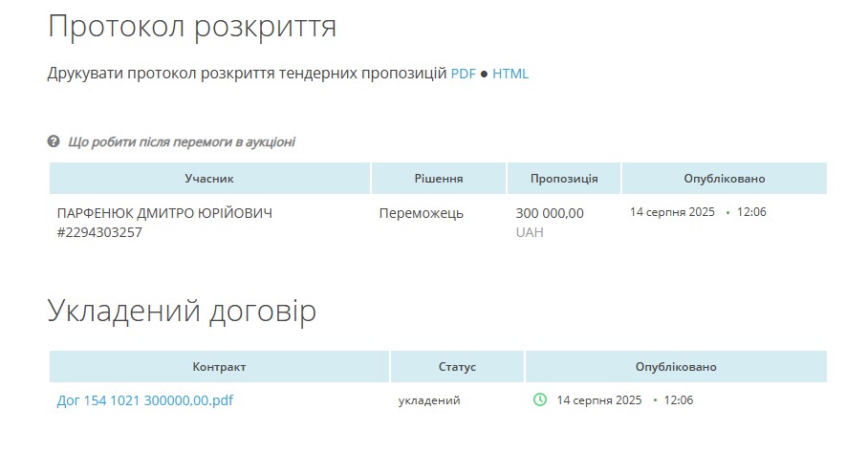Click 'Укладений договір' heading

click(x=182, y=311)
